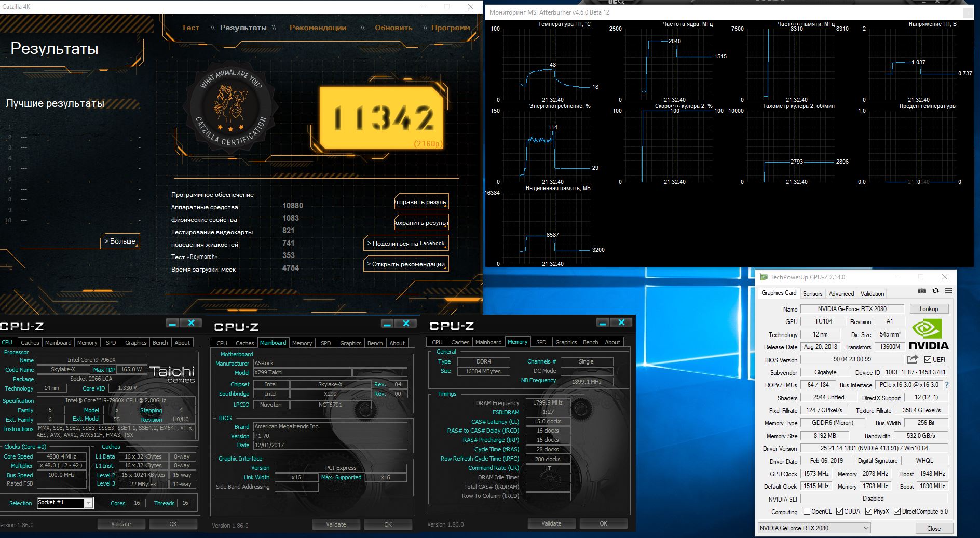Click the Core Speed value 4800.4 MHz
980x538 pixels.
click(x=61, y=456)
